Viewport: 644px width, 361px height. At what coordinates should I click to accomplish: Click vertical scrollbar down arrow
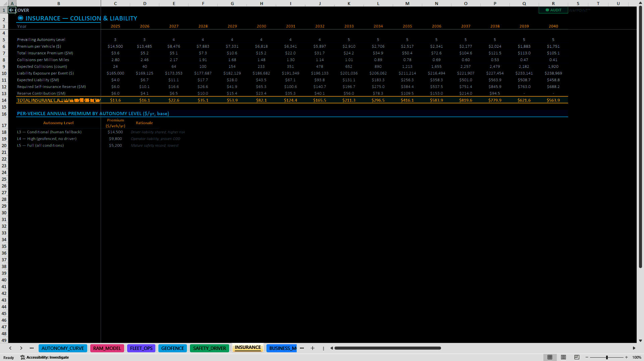click(640, 341)
